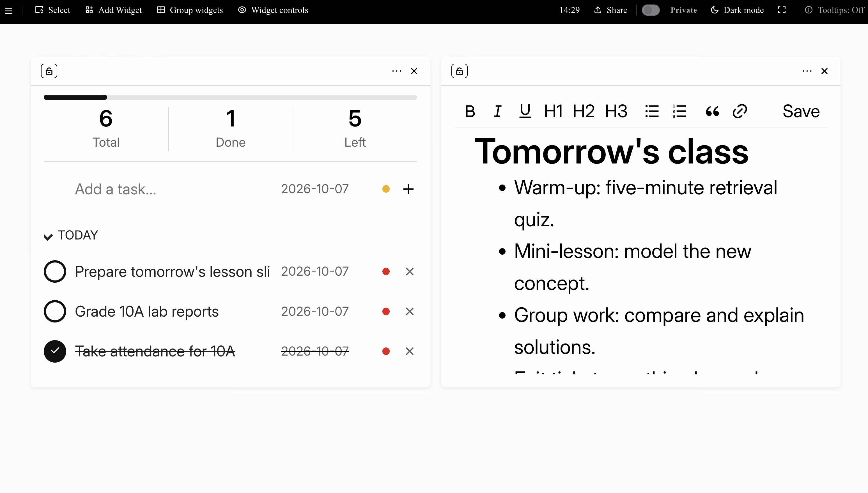Save the note
Viewport: 868px width, 493px height.
click(801, 111)
